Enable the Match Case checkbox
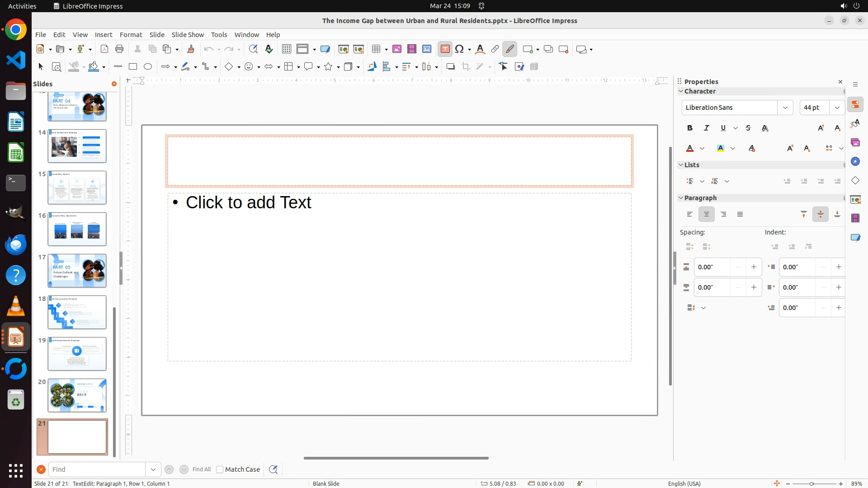 [x=220, y=469]
